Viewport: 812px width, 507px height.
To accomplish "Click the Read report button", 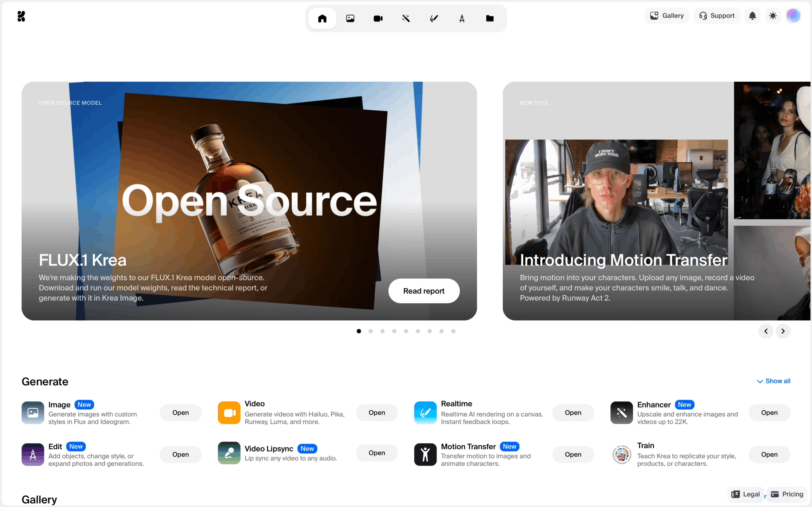I will [423, 291].
